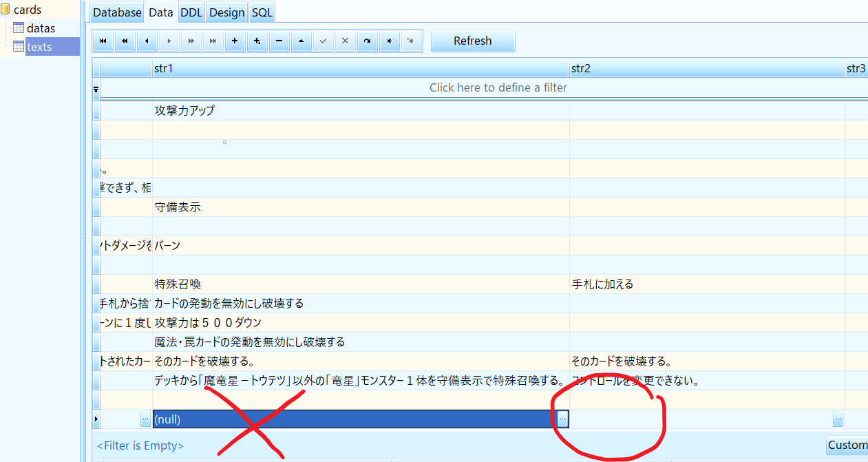The width and height of the screenshot is (868, 462).
Task: Refresh data using the circular arrow icon
Action: 367,41
